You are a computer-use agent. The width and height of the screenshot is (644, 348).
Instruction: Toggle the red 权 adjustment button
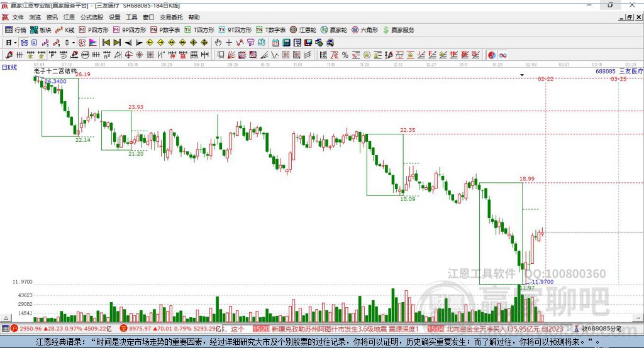[x=82, y=42]
